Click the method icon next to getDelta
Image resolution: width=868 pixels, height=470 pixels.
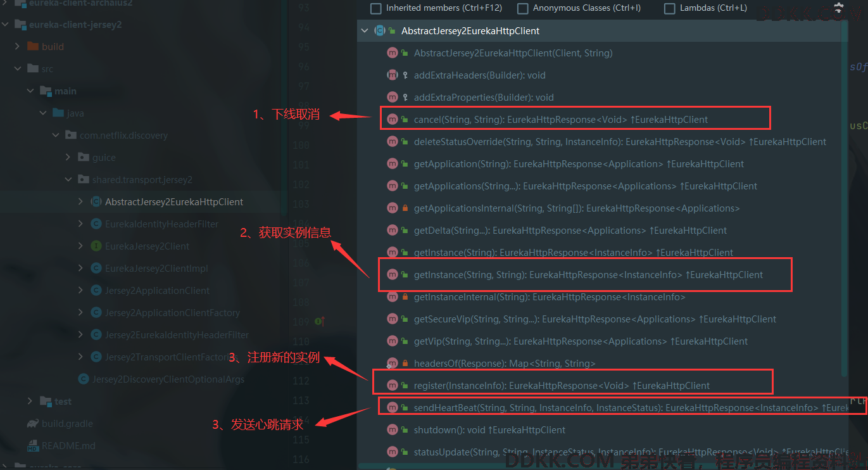click(392, 231)
